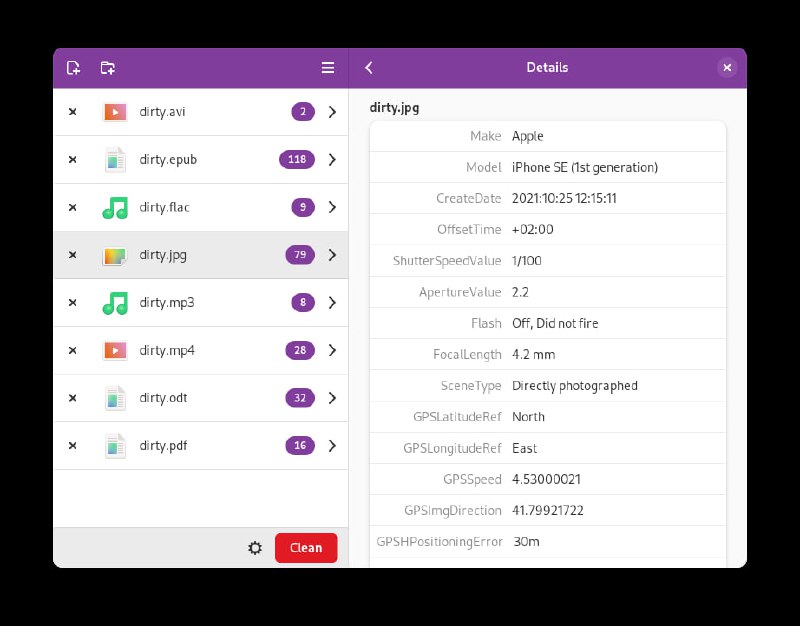
Task: Select the dirty.mp3 row in the list
Action: [200, 302]
